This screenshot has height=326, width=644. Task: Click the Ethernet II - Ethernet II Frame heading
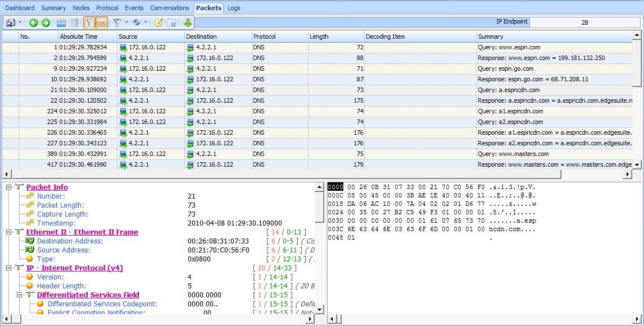point(82,232)
